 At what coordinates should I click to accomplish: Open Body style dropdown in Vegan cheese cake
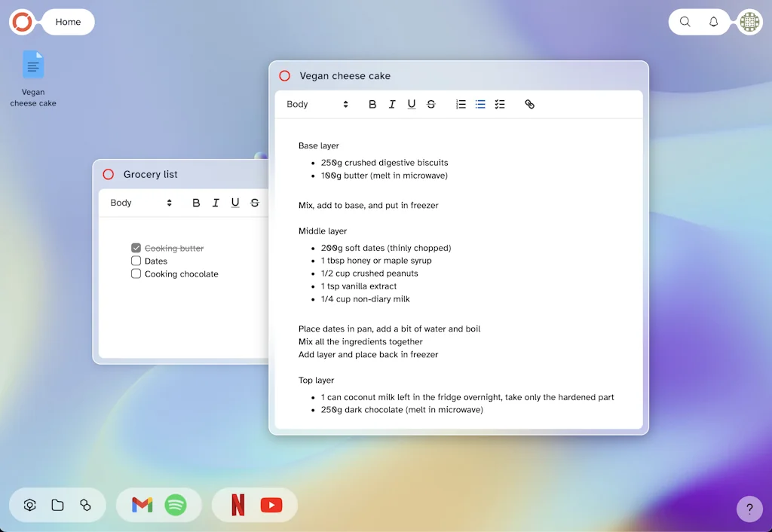[317, 105]
